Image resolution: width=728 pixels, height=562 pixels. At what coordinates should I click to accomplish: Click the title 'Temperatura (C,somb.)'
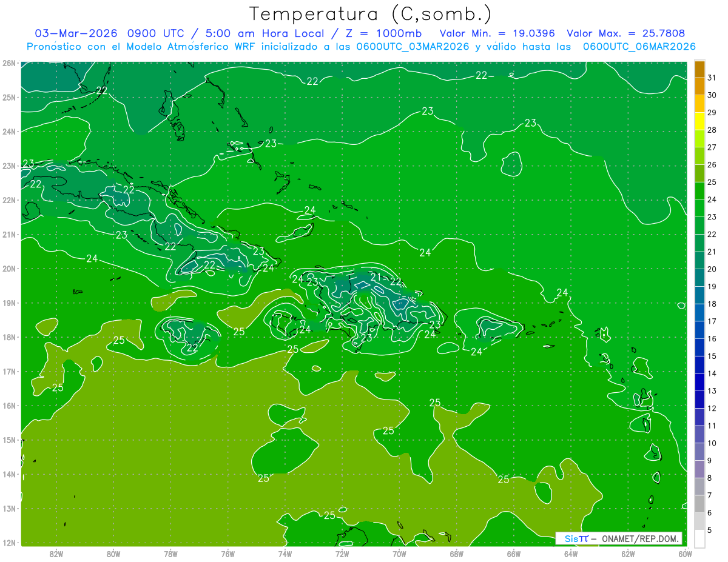click(371, 15)
